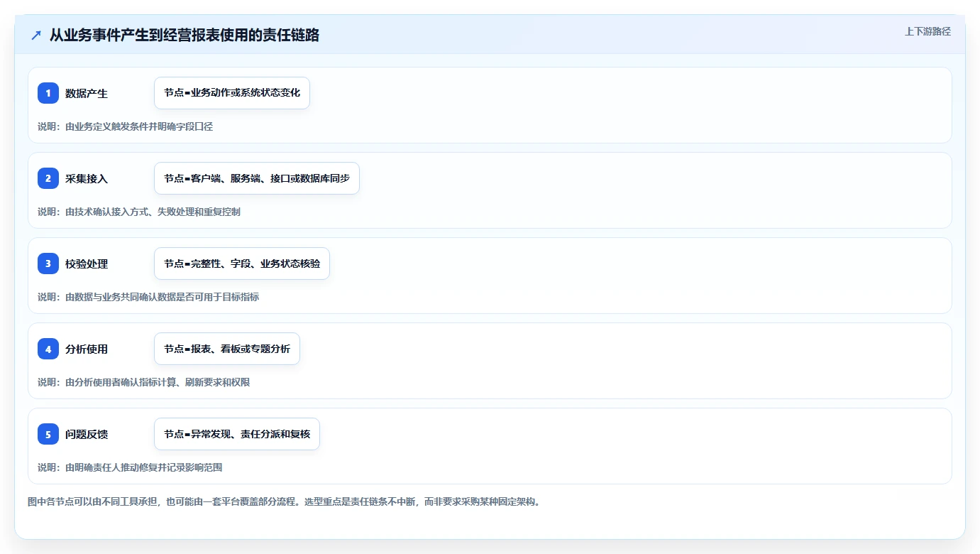Screen dimensions: 980x554
Task: Select the 分析使用 step label
Action: tap(87, 349)
